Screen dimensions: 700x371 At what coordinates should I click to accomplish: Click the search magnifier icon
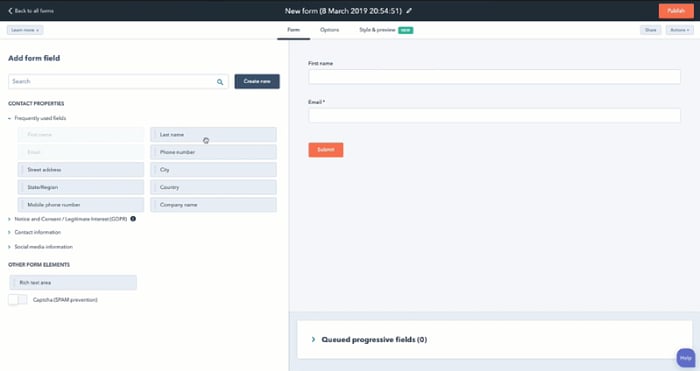[220, 82]
